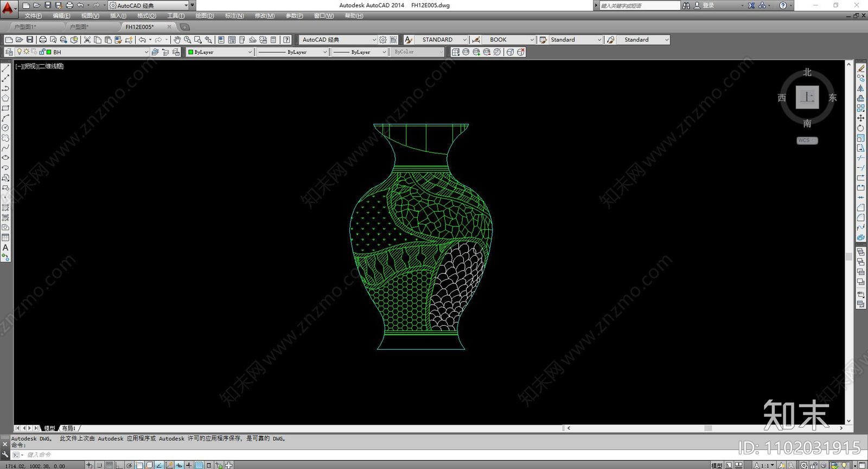868x469 pixels.
Task: Open the 视图(V) menu
Action: (x=90, y=16)
